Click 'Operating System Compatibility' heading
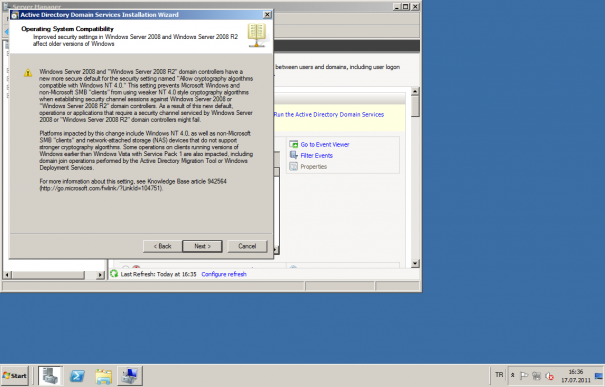Image resolution: width=605 pixels, height=387 pixels. tap(68, 29)
